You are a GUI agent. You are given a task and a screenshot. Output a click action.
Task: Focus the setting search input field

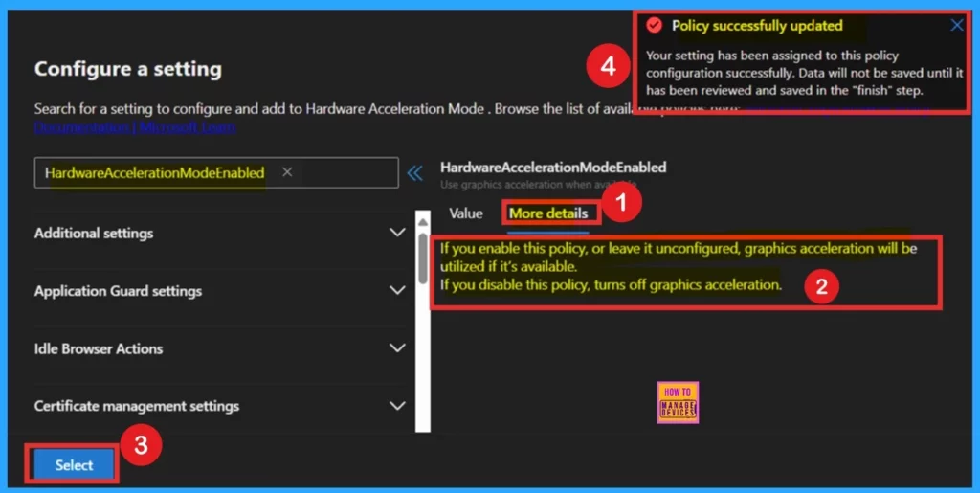click(x=216, y=172)
